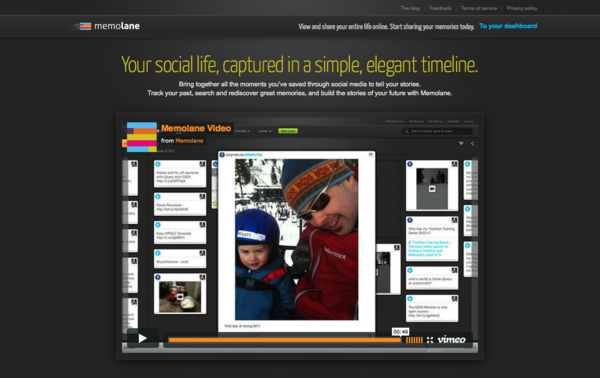Expand the Lanes dropdown in video
This screenshot has width=600, height=378.
point(264,131)
